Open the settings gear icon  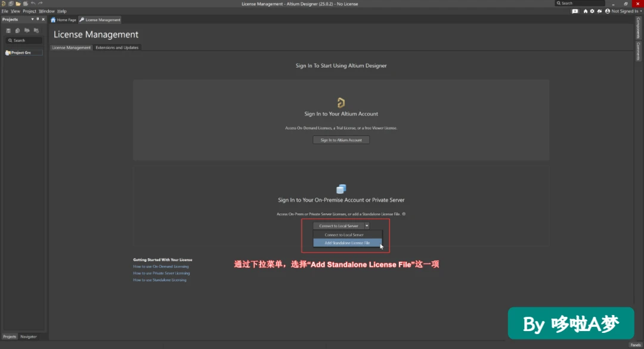pos(592,11)
